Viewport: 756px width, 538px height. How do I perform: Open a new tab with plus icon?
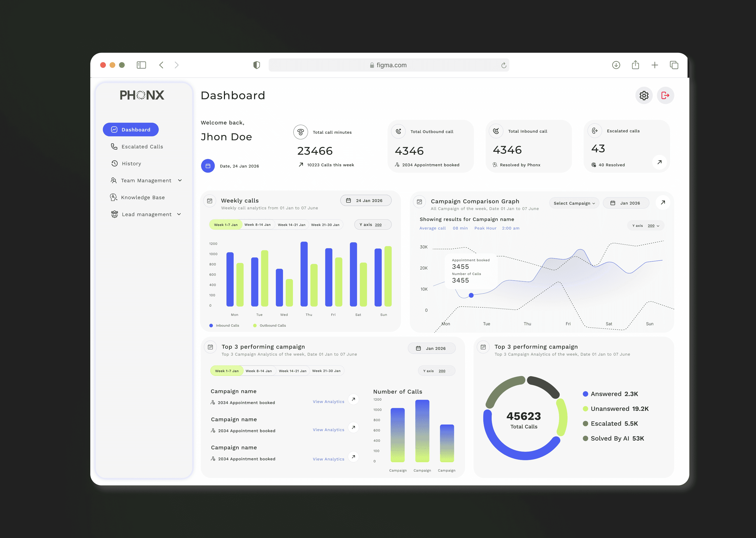coord(655,65)
